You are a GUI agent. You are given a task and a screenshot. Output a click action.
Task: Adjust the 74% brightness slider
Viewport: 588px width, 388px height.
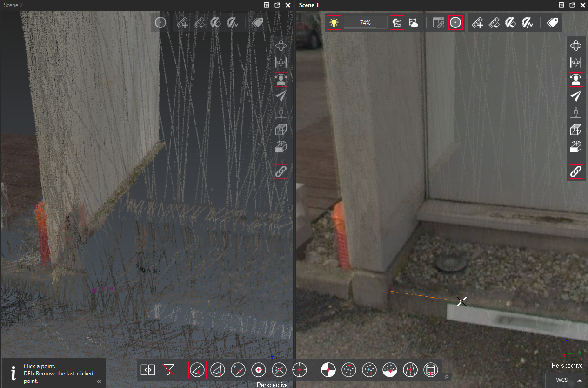tap(365, 23)
